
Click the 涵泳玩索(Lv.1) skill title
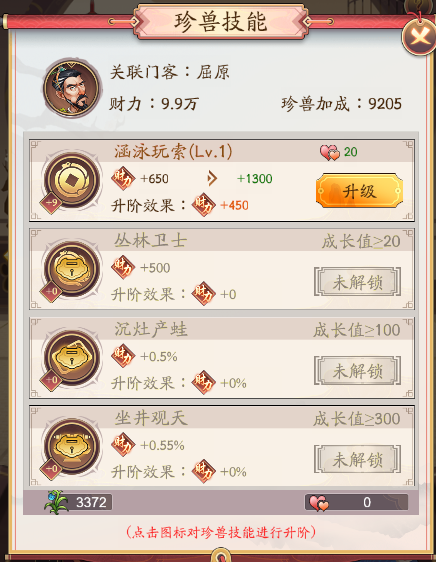tap(173, 152)
